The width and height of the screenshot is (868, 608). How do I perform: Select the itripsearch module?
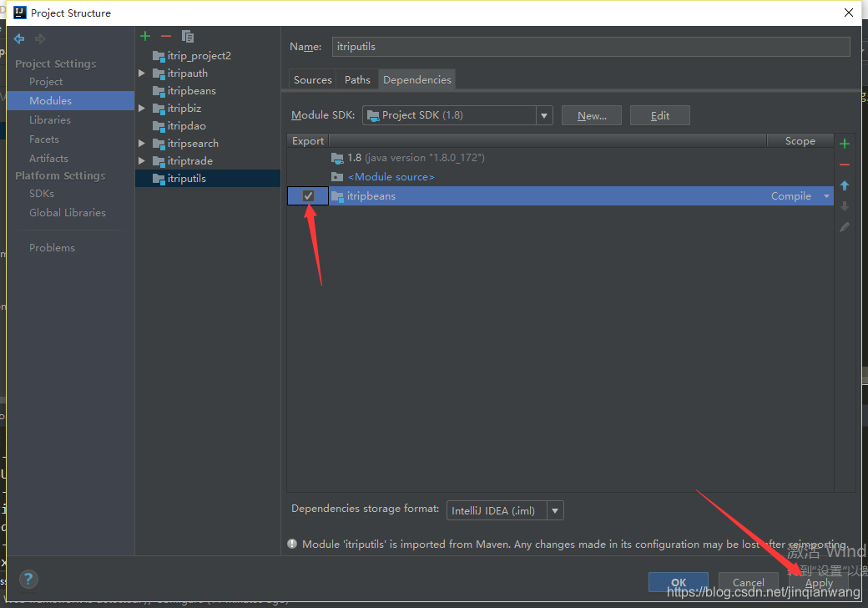point(193,144)
